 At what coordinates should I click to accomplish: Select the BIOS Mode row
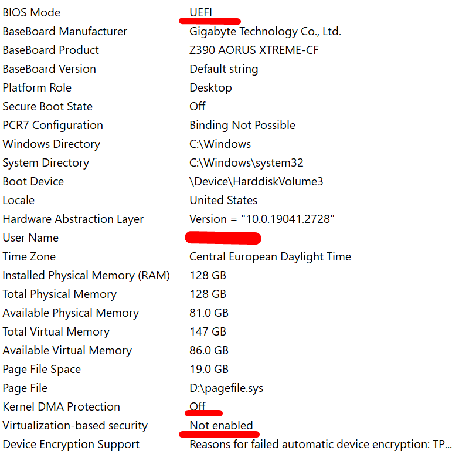coord(31,12)
